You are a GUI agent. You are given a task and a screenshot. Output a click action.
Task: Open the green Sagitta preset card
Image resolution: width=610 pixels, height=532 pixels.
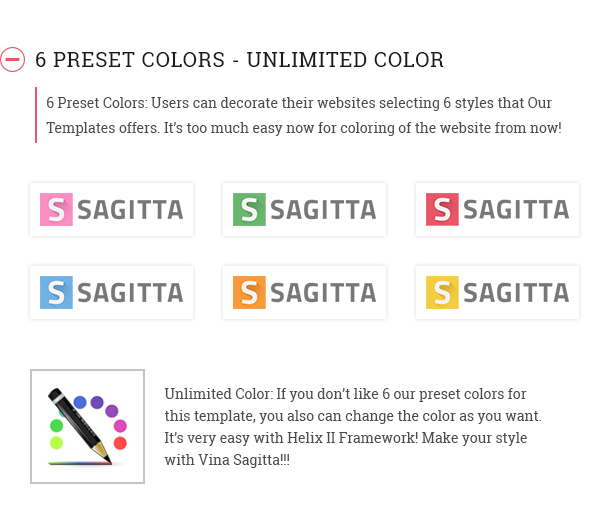pyautogui.click(x=305, y=209)
